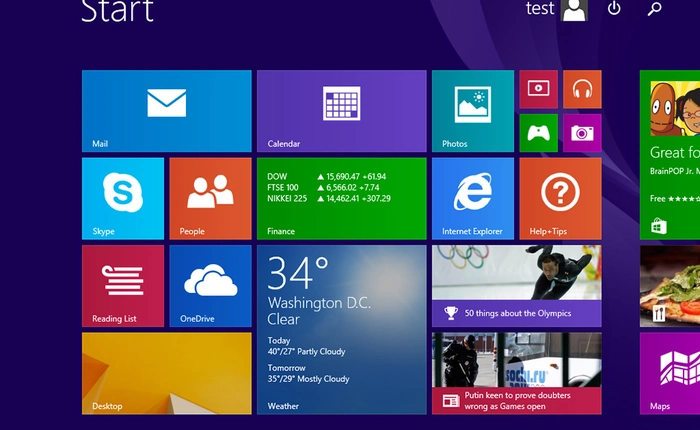700x430 pixels.
Task: Launch the Games controller tile
Action: [x=538, y=133]
